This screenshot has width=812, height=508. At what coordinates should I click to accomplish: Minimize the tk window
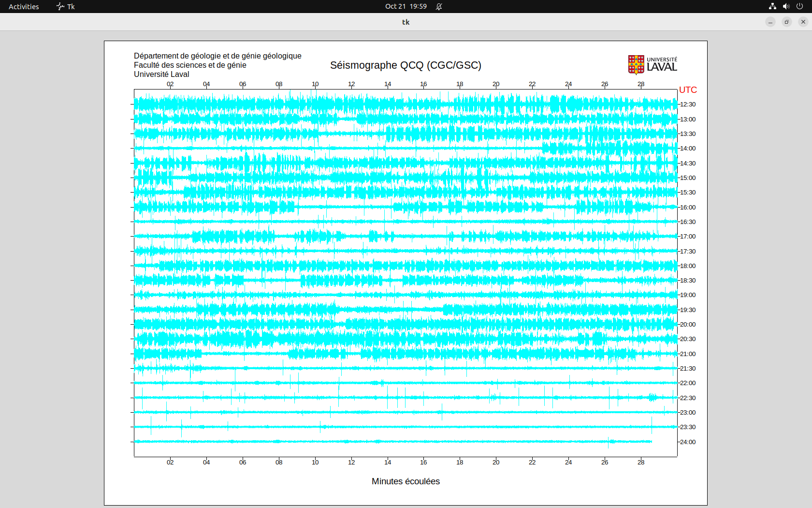[770, 22]
